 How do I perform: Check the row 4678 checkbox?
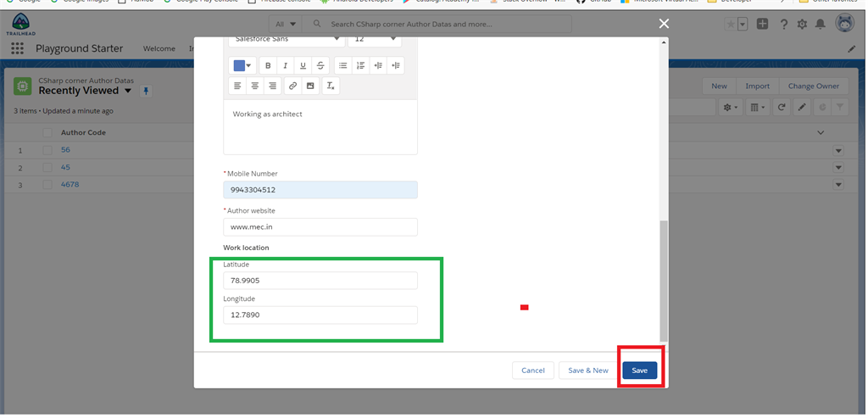[47, 184]
